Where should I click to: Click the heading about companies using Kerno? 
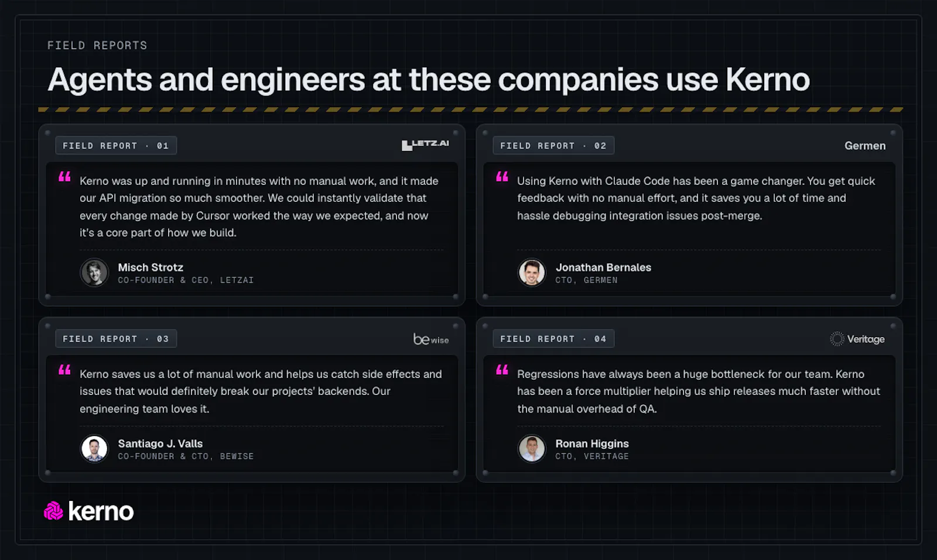pyautogui.click(x=429, y=80)
